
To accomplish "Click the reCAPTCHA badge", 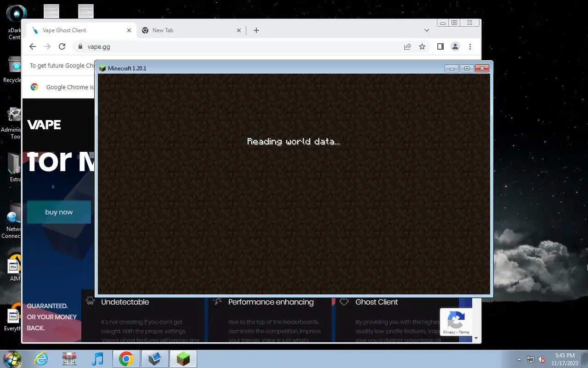I will [456, 322].
